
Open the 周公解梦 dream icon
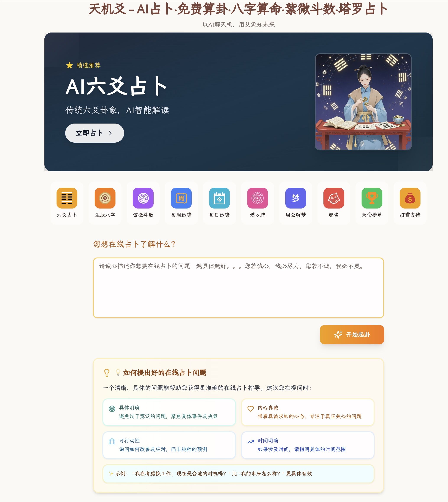click(296, 198)
